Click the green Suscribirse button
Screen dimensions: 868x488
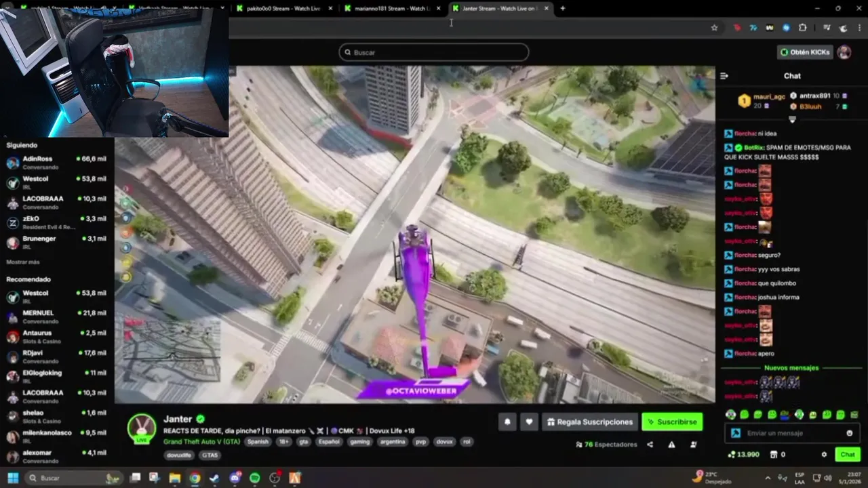[x=672, y=422]
